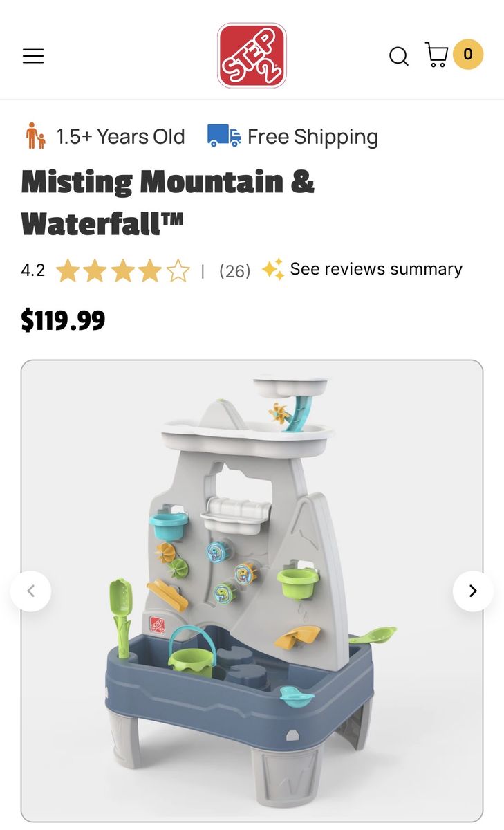Show previous product image with left arrow
Image resolution: width=504 pixels, height=830 pixels.
30,591
